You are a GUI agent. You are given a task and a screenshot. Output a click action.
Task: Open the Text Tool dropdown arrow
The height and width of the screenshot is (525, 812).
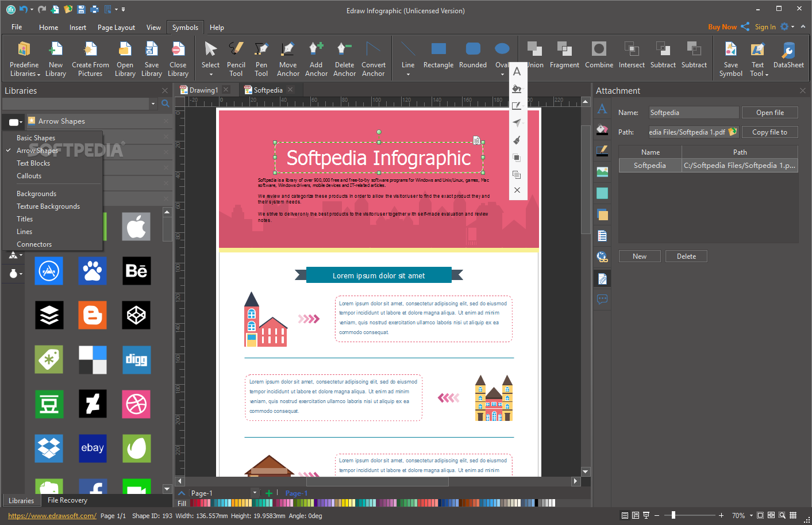point(767,74)
